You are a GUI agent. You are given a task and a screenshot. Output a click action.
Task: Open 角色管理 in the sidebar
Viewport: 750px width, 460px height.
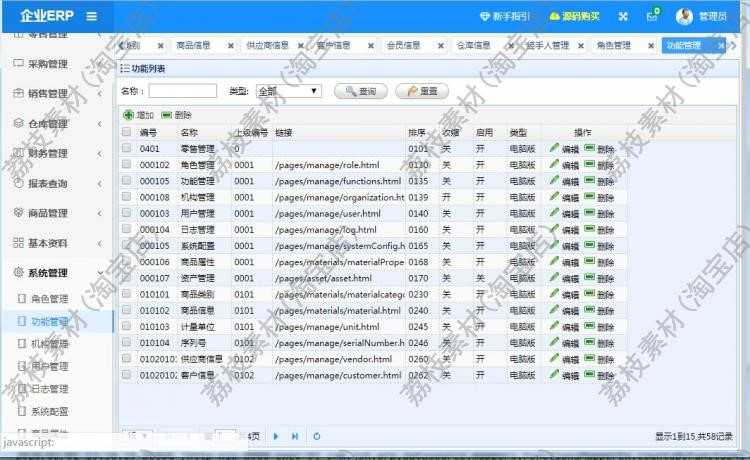click(49, 299)
